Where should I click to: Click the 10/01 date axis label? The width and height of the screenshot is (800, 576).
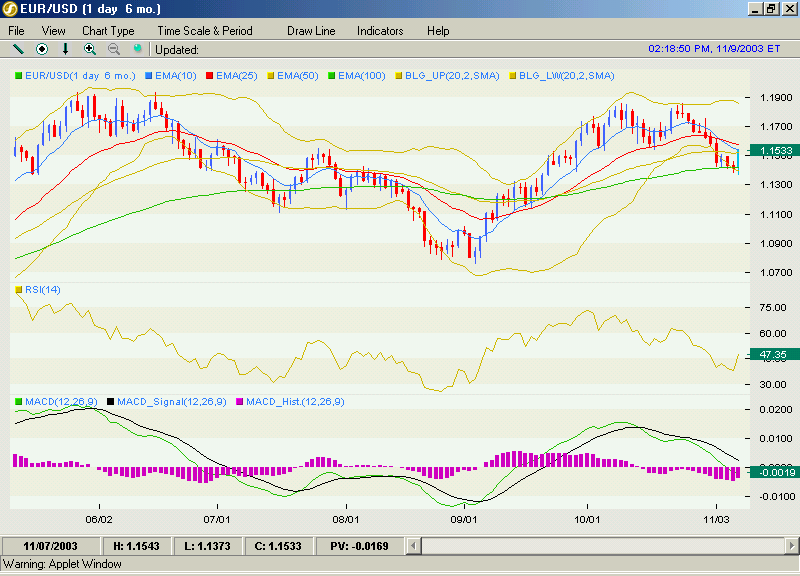[587, 520]
